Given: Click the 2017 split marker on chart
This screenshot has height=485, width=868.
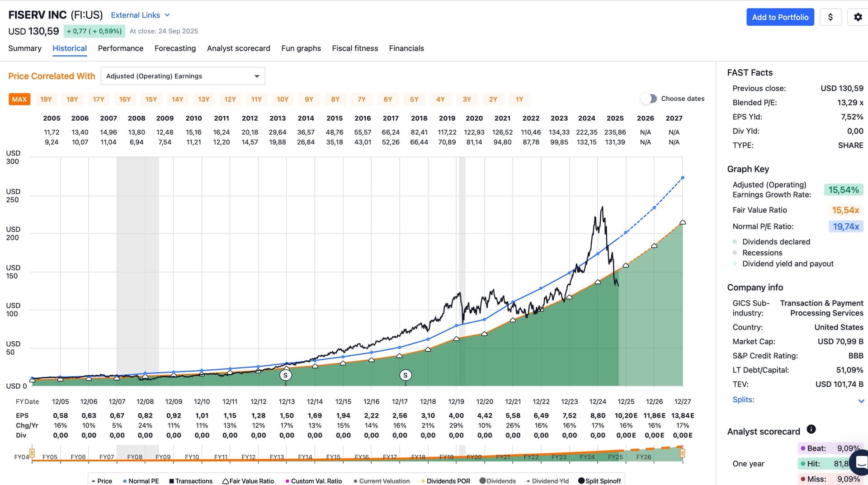Looking at the screenshot, I should pyautogui.click(x=406, y=375).
